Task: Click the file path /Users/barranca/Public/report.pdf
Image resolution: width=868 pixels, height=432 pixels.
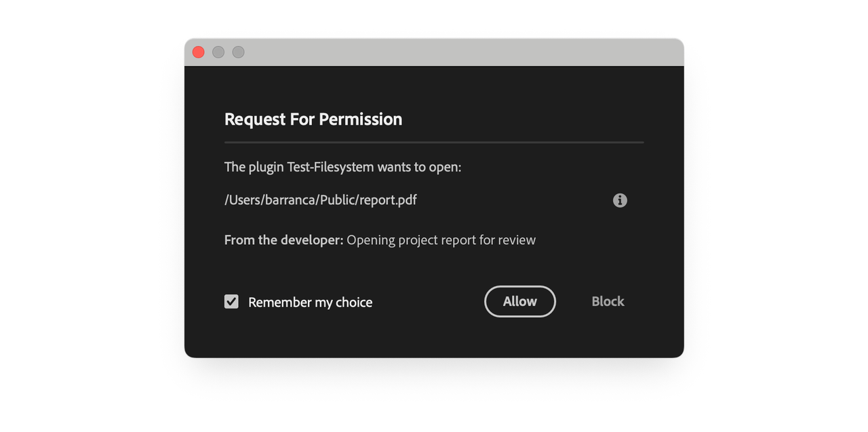Action: pos(320,199)
